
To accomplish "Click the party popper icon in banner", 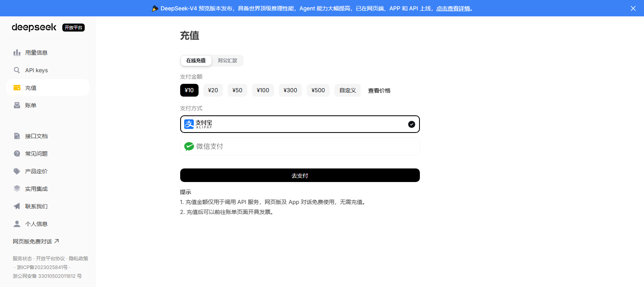I will (155, 8).
